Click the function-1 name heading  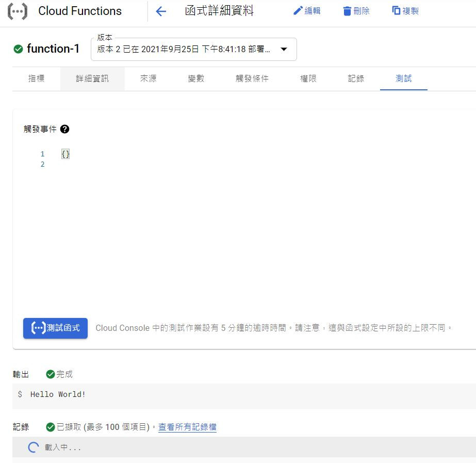53,49
